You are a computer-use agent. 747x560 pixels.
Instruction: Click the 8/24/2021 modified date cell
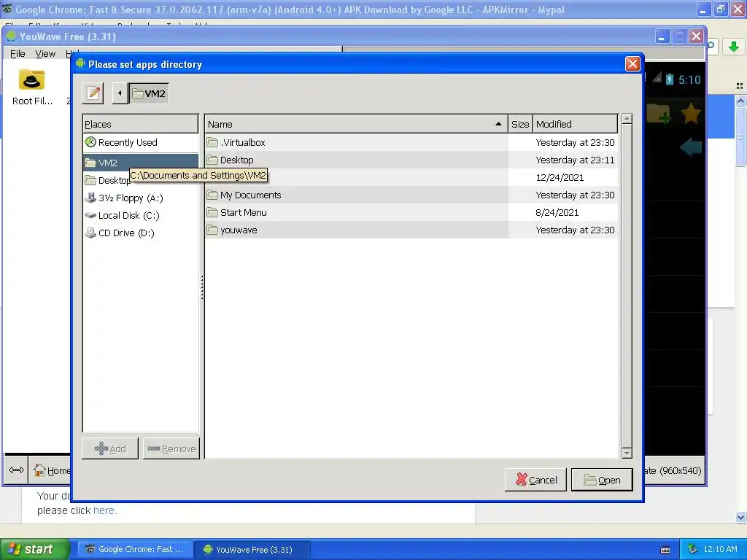(x=557, y=213)
